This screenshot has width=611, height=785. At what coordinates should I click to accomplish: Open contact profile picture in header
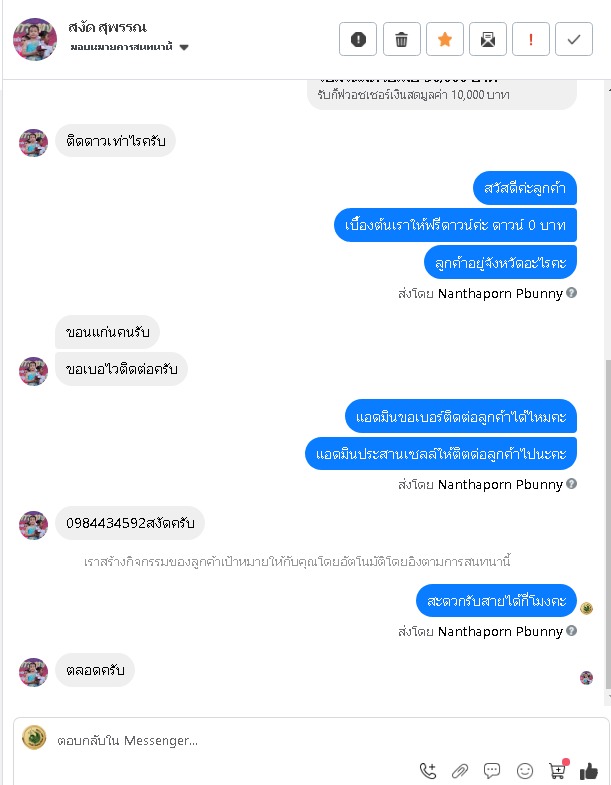(x=35, y=40)
